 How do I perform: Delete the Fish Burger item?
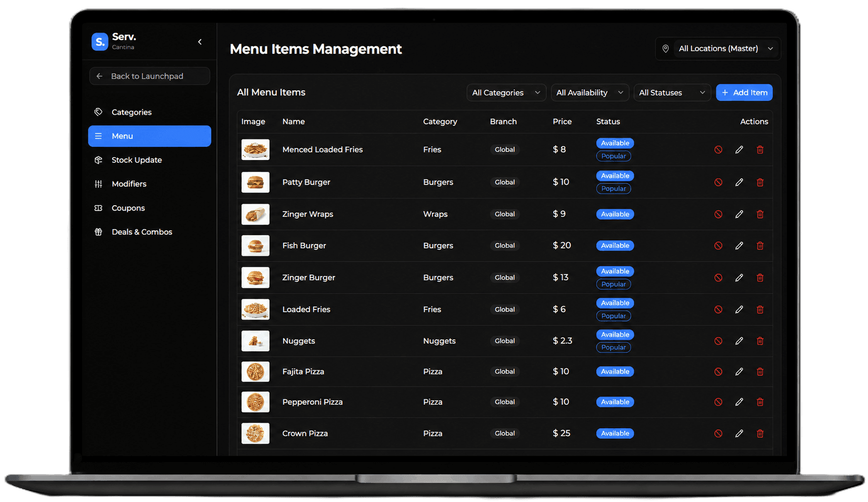click(x=760, y=246)
